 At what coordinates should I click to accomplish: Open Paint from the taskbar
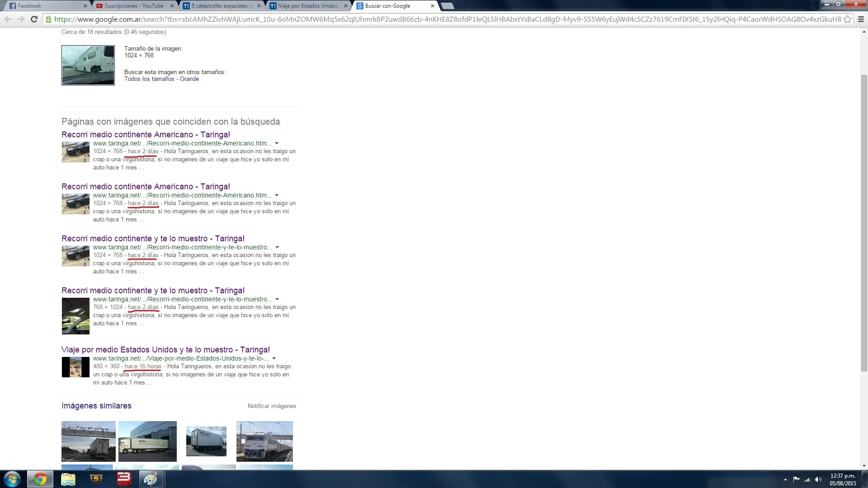pos(151,479)
